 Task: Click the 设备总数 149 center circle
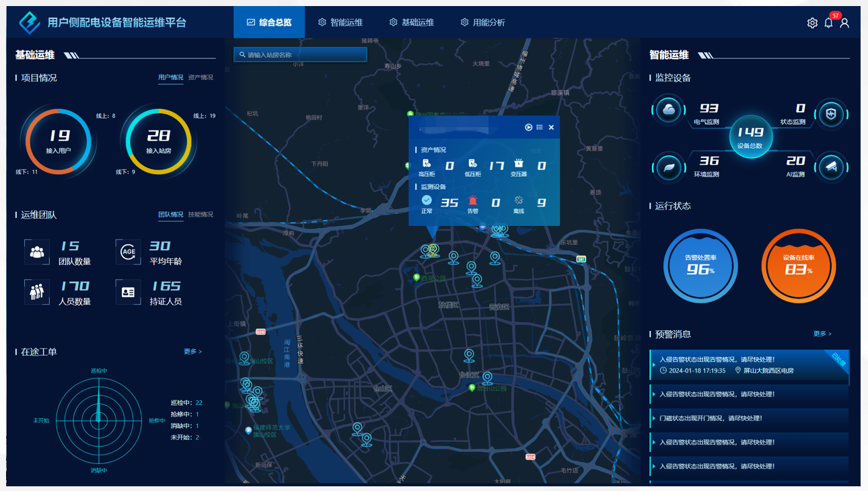[750, 137]
